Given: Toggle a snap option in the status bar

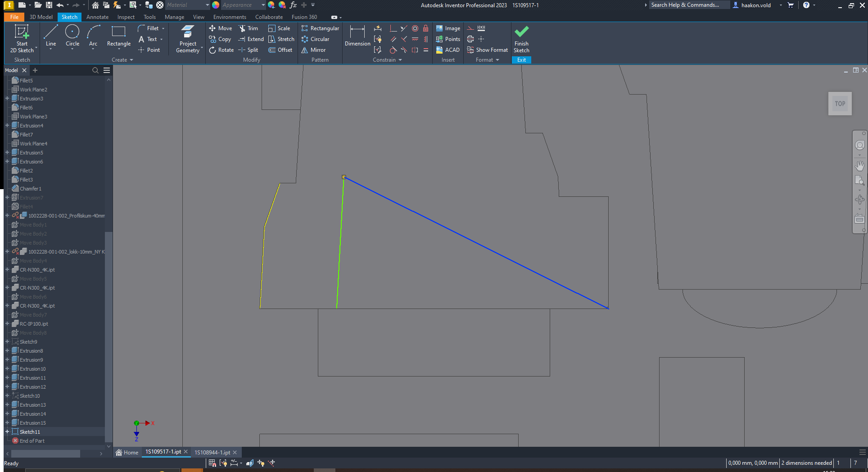Looking at the screenshot, I should tap(212, 463).
